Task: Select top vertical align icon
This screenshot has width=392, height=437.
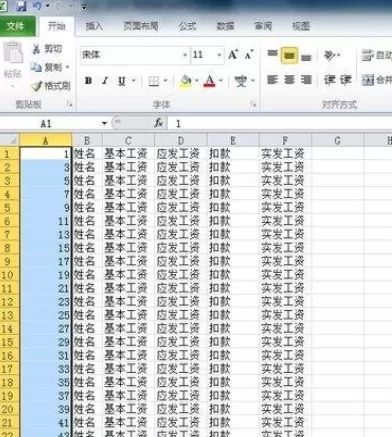Action: pos(272,54)
